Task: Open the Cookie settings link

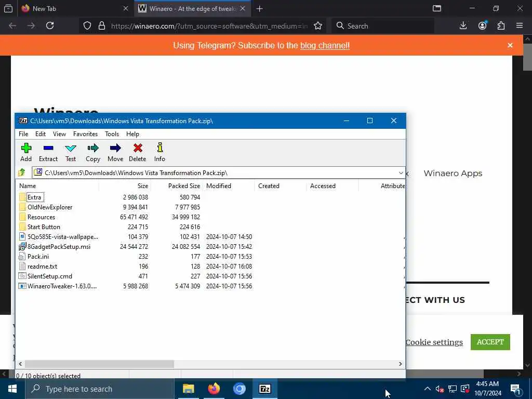Action: click(434, 342)
